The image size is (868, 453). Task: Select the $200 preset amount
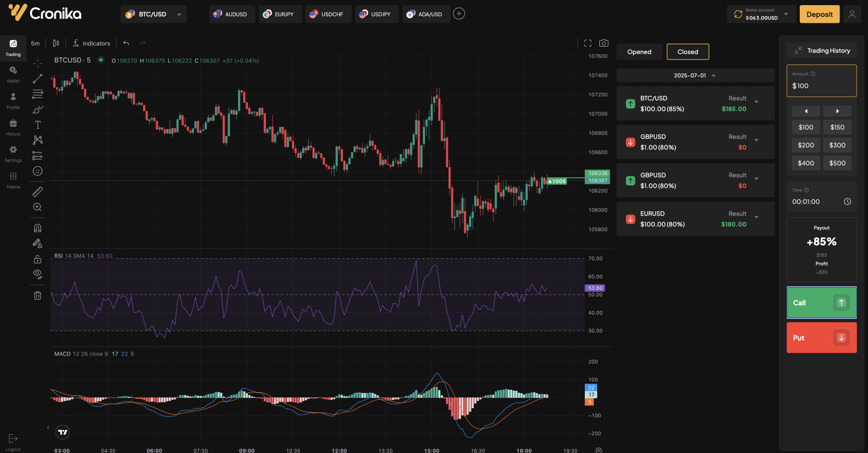pos(806,145)
